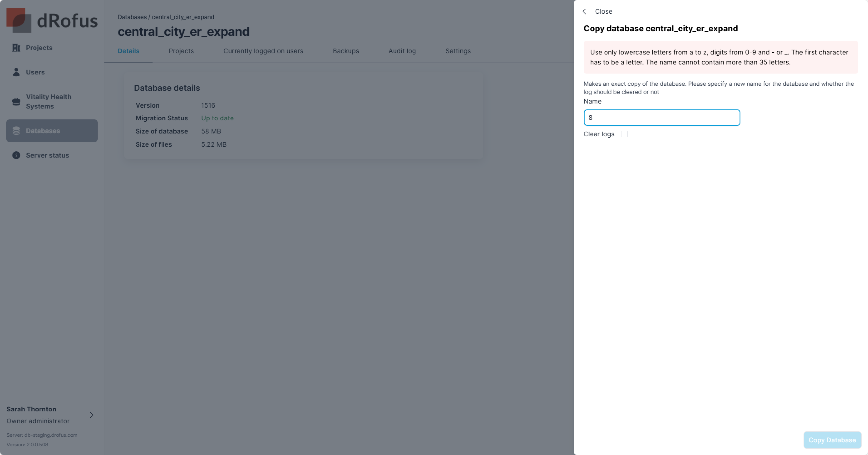868x455 pixels.
Task: Switch to the Backups tab
Action: [346, 51]
